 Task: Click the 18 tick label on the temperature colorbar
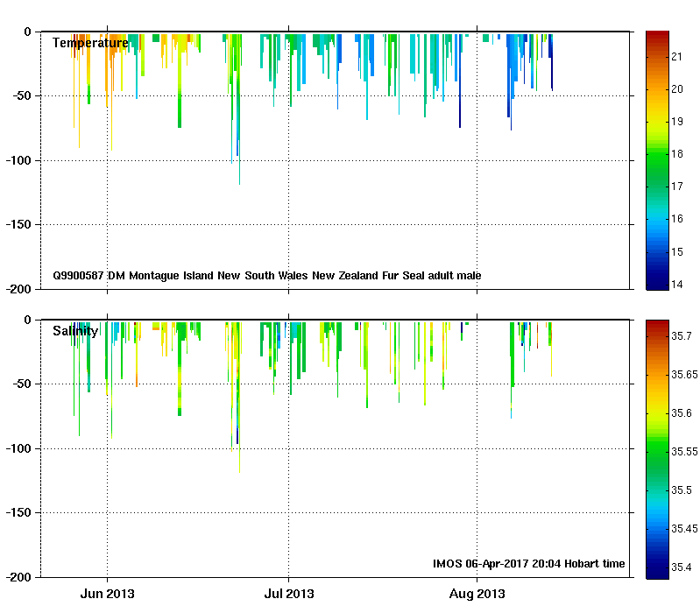676,154
